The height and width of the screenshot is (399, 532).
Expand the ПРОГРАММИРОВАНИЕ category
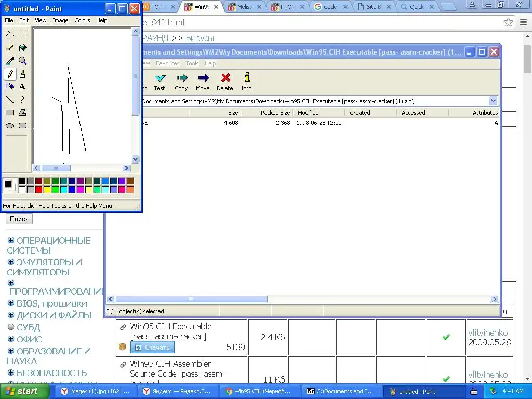tap(11, 283)
